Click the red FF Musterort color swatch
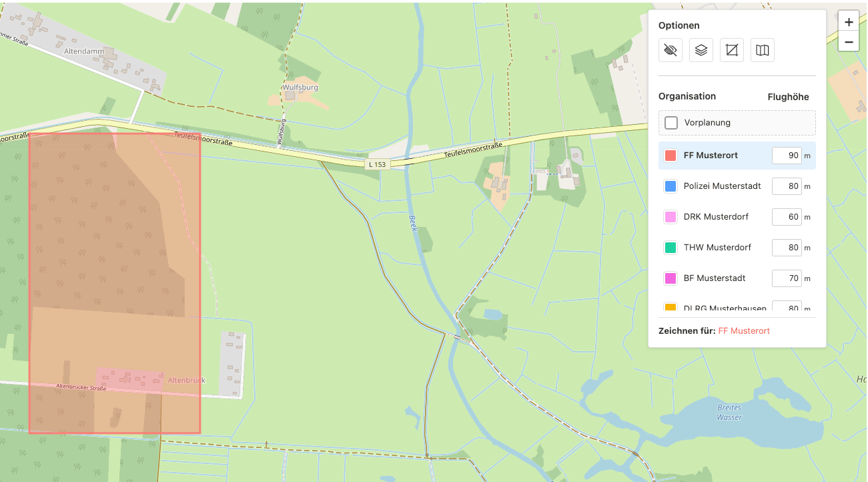 (x=671, y=156)
